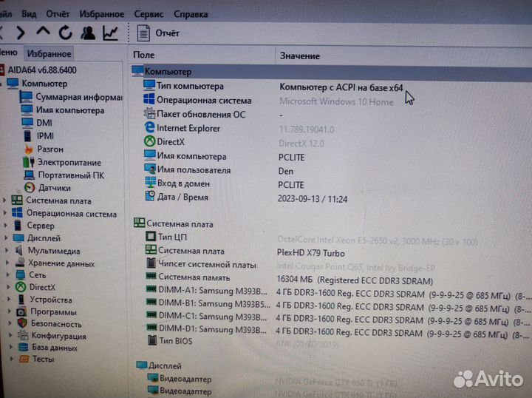Click Пакет обновления ОС field

coord(201,115)
